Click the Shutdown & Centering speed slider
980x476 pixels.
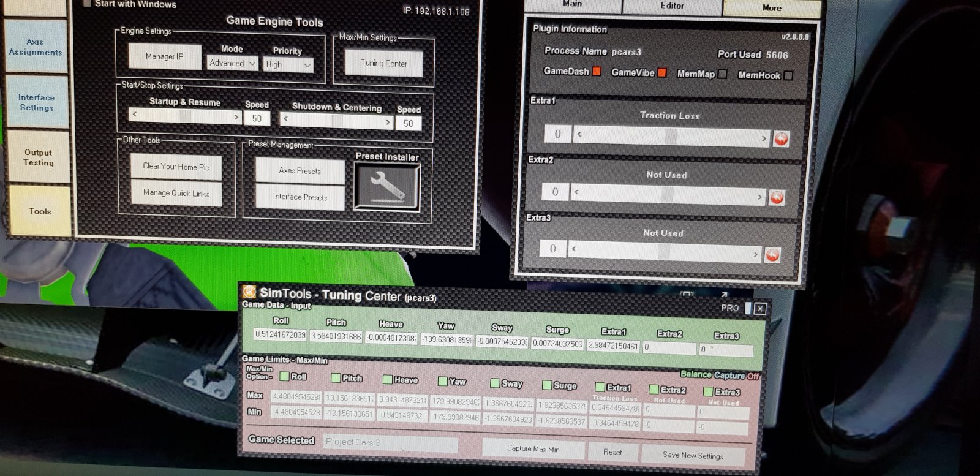click(x=336, y=121)
